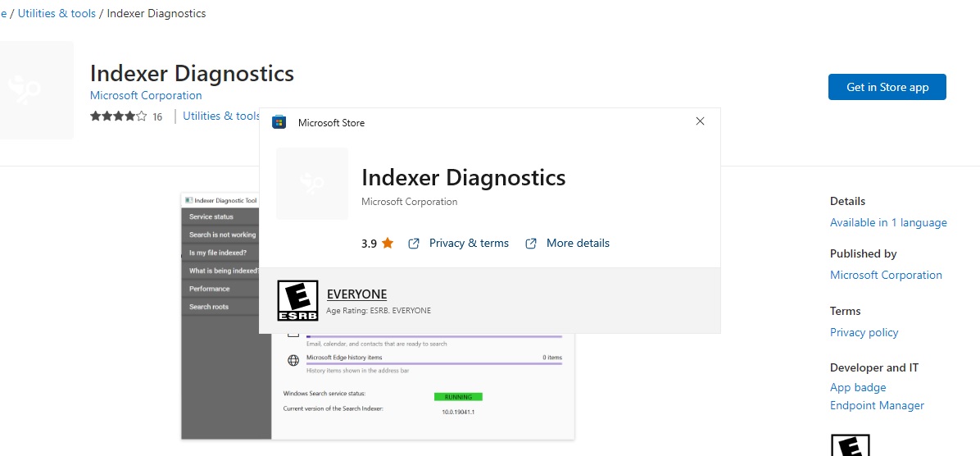Click the external link icon beside More details

tap(531, 244)
